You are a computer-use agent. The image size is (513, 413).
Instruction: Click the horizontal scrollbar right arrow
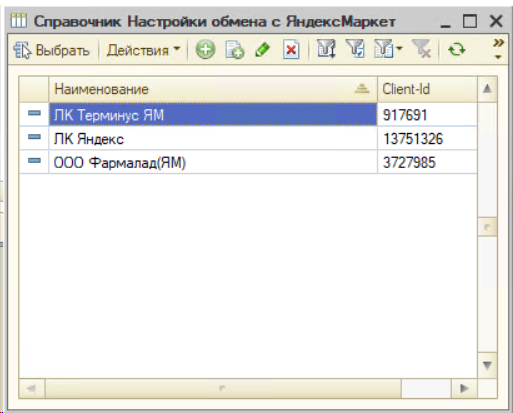tap(464, 388)
